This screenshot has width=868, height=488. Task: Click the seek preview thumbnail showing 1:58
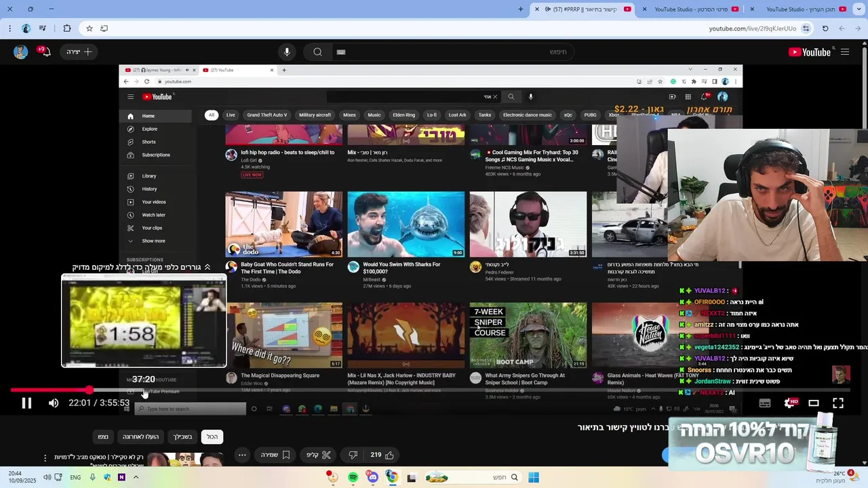144,321
